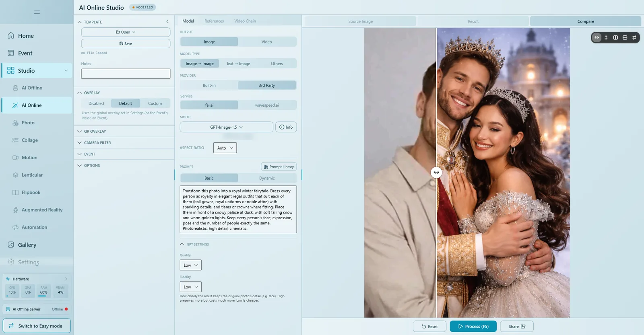Viewport: 644px width, 335px height.
Task: Open the Flipbook studio mode
Action: click(x=37, y=193)
